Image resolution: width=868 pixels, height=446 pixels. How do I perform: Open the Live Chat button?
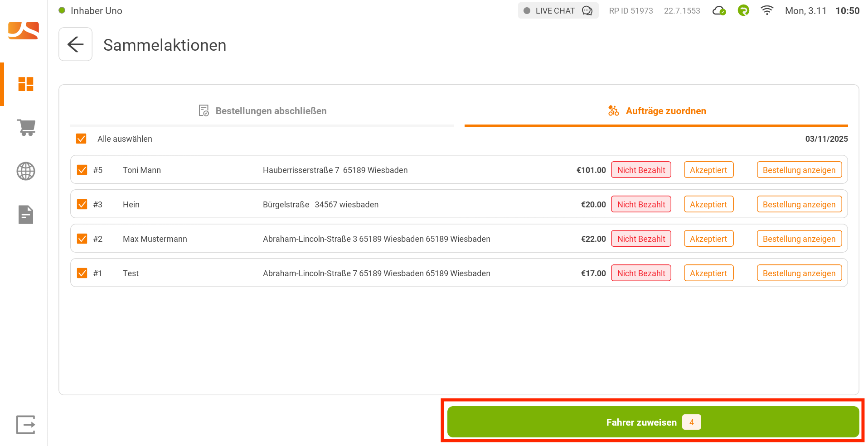click(x=558, y=10)
